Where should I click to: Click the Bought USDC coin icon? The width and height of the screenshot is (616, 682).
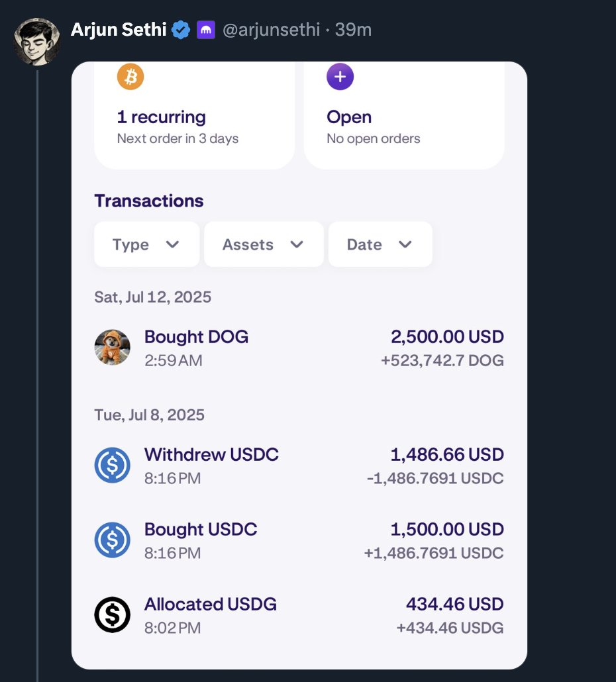point(113,540)
